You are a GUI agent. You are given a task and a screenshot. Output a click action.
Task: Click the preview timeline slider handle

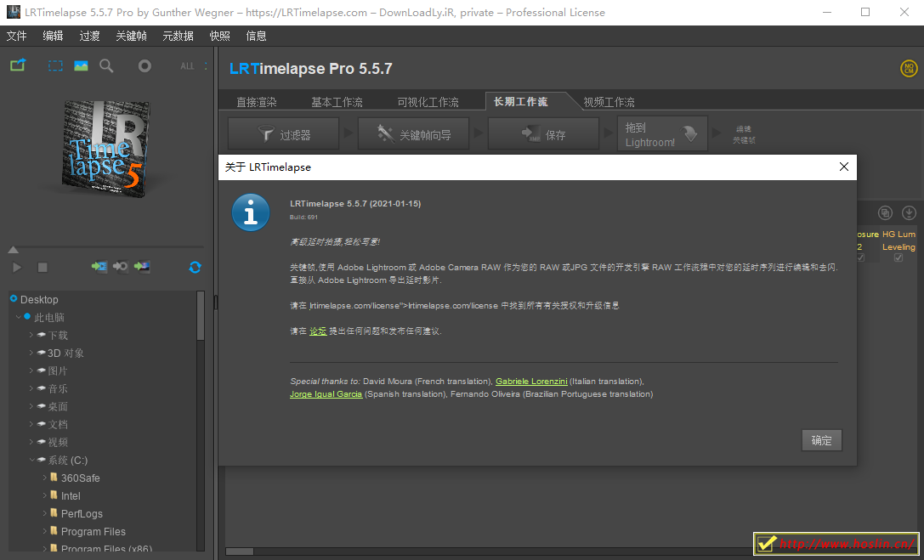13,250
